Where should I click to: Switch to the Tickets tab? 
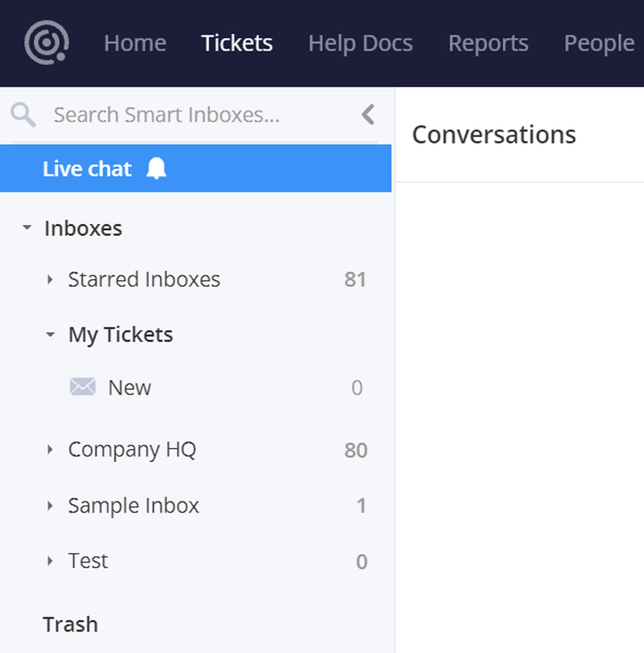coord(237,43)
